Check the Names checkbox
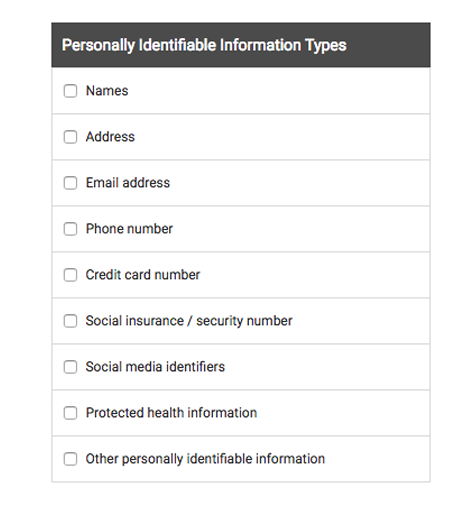 70,91
